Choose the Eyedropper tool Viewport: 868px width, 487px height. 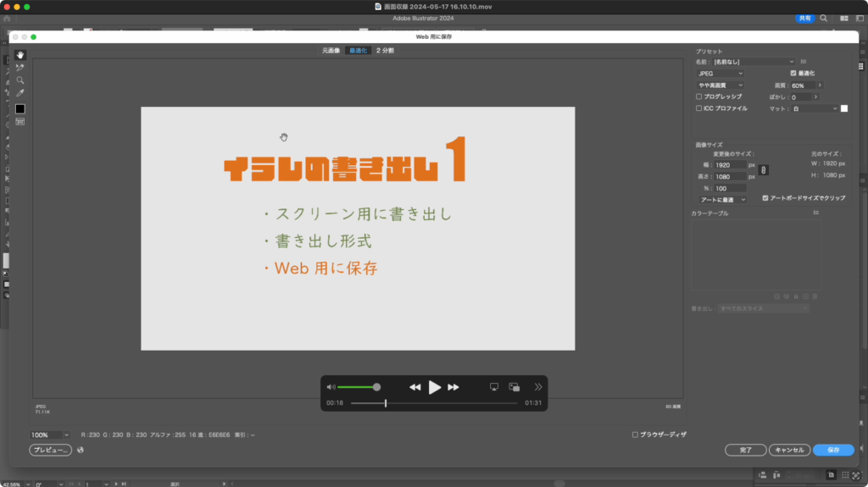(20, 93)
